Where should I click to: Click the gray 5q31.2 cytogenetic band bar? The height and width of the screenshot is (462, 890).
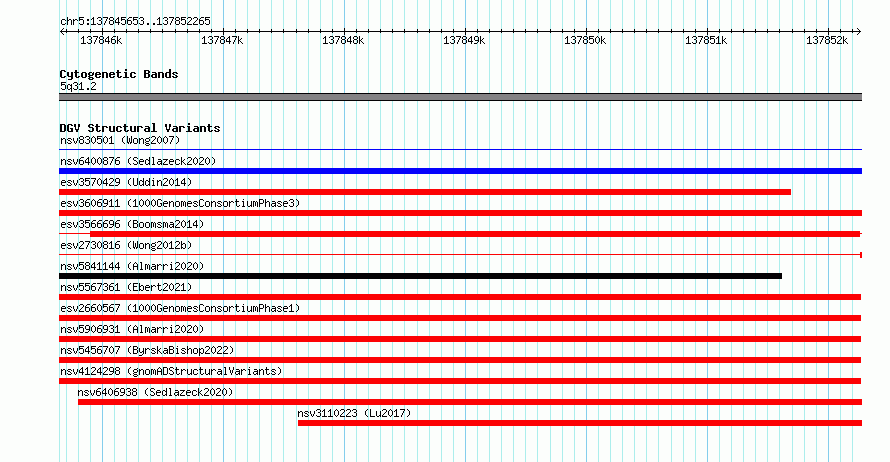[x=460, y=97]
